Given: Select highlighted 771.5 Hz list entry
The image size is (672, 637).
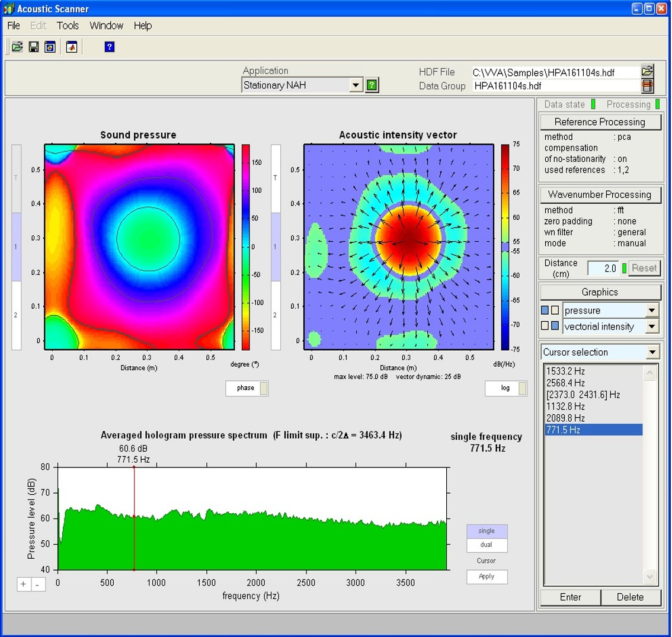Looking at the screenshot, I should tap(594, 430).
